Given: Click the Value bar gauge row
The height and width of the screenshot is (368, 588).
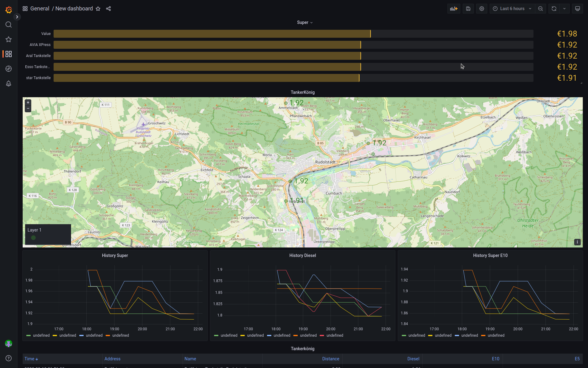Looking at the screenshot, I should [x=293, y=34].
